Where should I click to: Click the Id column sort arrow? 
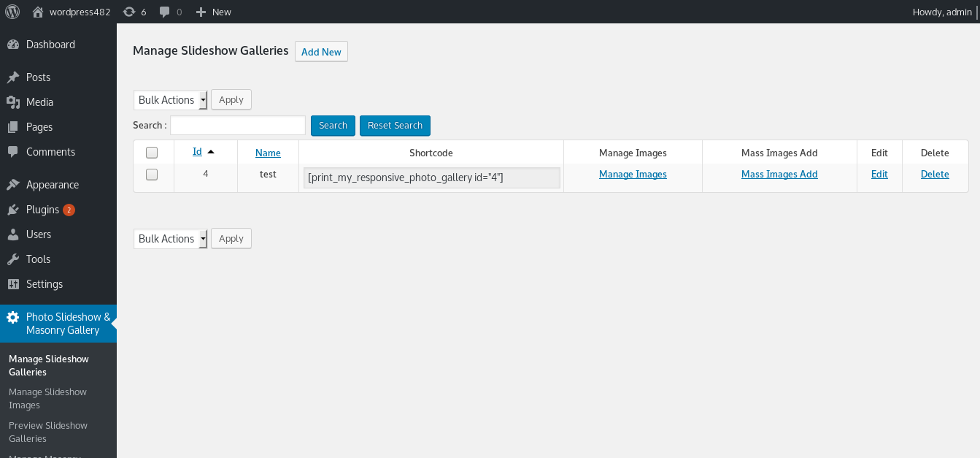pos(211,152)
